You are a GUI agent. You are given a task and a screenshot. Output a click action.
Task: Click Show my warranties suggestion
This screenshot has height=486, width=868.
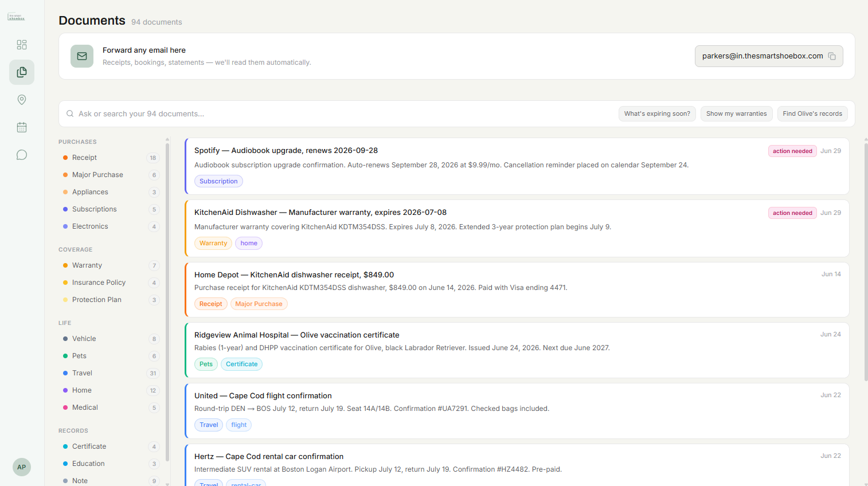point(737,113)
